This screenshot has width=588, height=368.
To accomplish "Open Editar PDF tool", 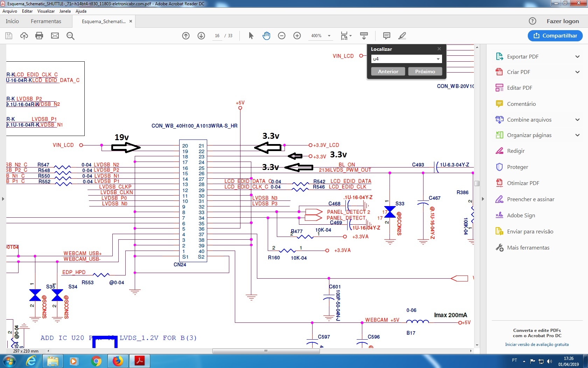I will click(519, 88).
